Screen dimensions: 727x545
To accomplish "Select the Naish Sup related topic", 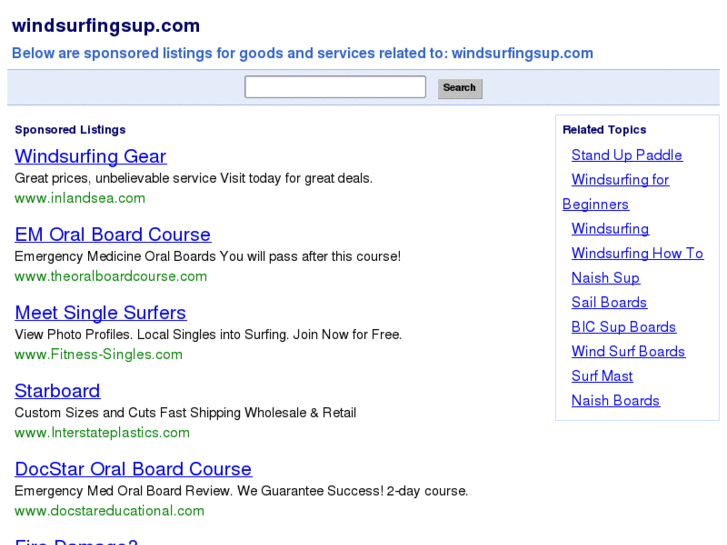I will [606, 278].
